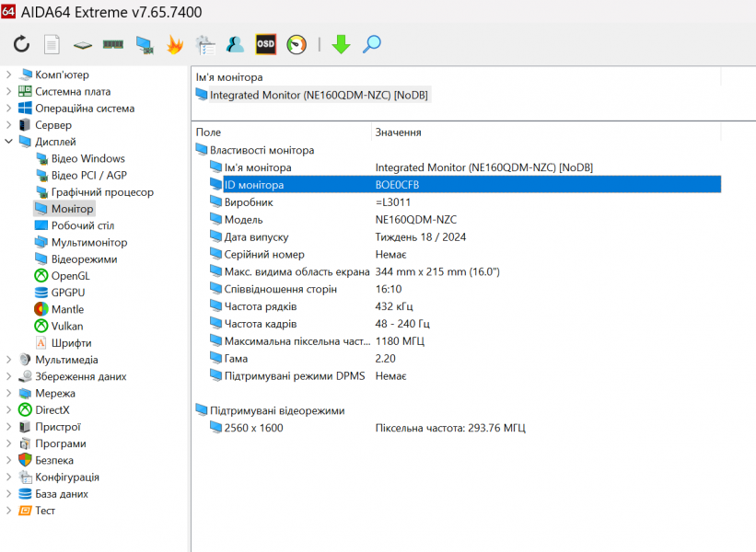This screenshot has height=552, width=756.
Task: Expand the Збереження даних node
Action: point(8,376)
